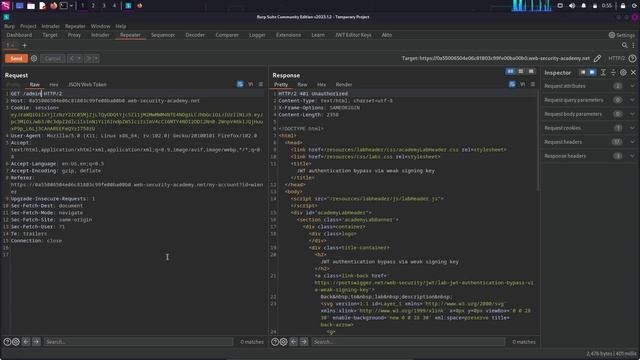640x360 pixels.
Task: Open the response search help icon
Action: pos(275,342)
